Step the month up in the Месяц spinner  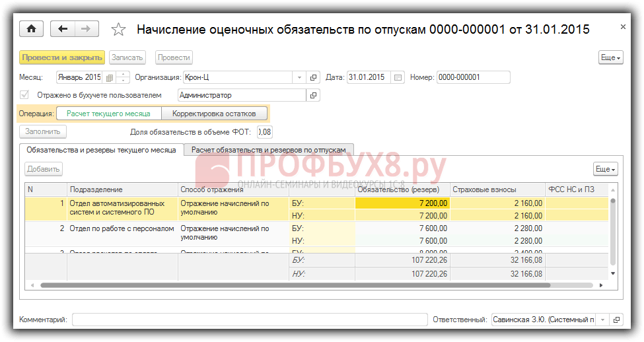[x=124, y=75]
